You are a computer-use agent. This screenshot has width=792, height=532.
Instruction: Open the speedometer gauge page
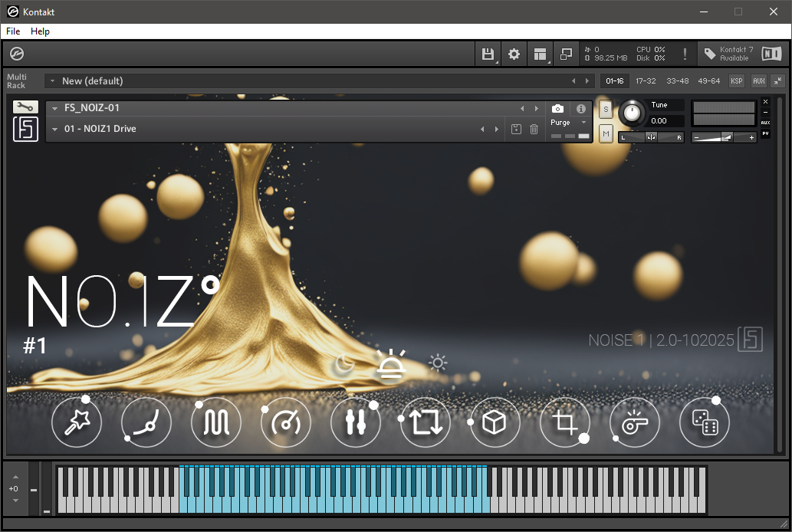pyautogui.click(x=286, y=422)
